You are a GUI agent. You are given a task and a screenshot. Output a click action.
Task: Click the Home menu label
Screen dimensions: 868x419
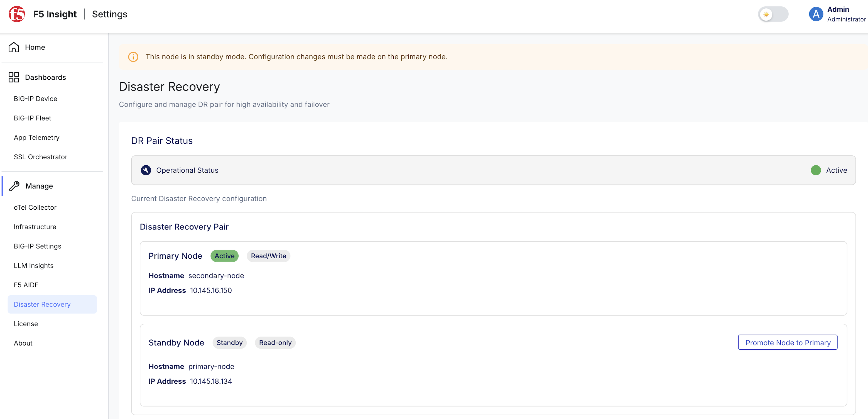[35, 47]
